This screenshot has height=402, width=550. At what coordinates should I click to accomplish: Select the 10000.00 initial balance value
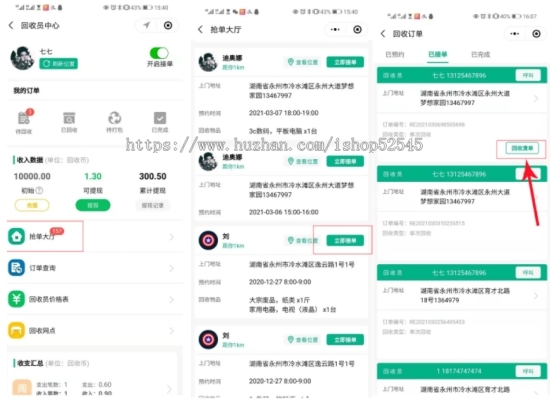[32, 176]
